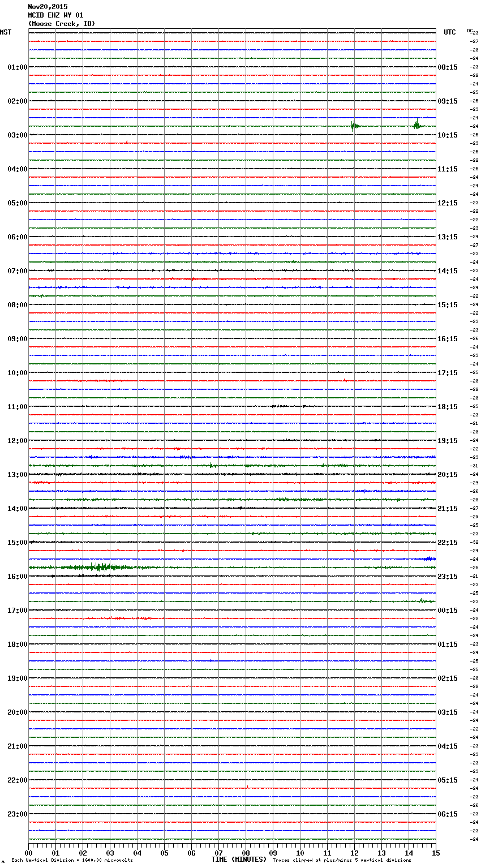The image size is (481, 868).
Task: Click the station name (Moose Creek, ID)
Action: [62, 24]
